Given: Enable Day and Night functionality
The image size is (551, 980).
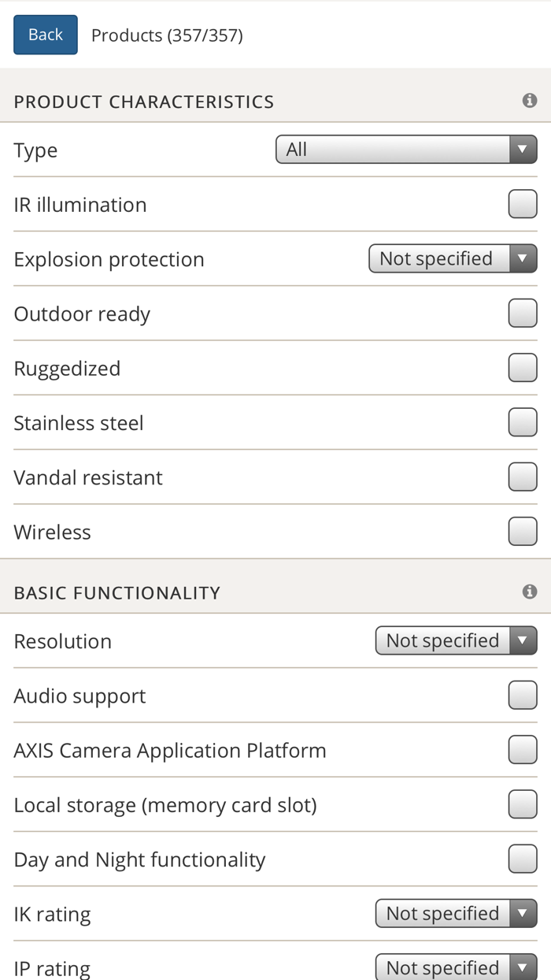Looking at the screenshot, I should (523, 859).
